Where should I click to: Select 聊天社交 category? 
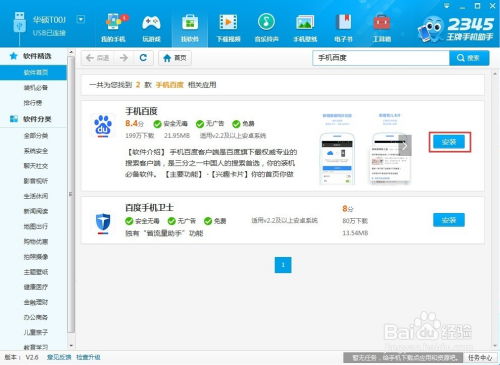tap(36, 166)
